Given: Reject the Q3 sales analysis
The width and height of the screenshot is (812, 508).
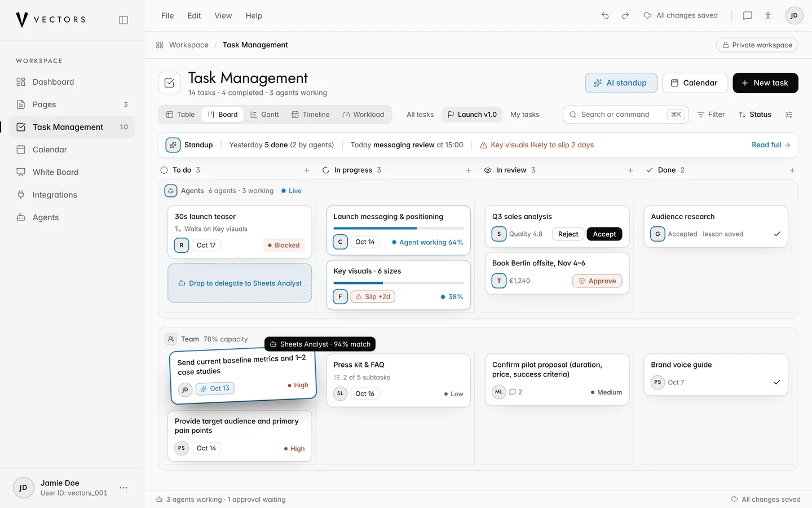Looking at the screenshot, I should pyautogui.click(x=568, y=234).
